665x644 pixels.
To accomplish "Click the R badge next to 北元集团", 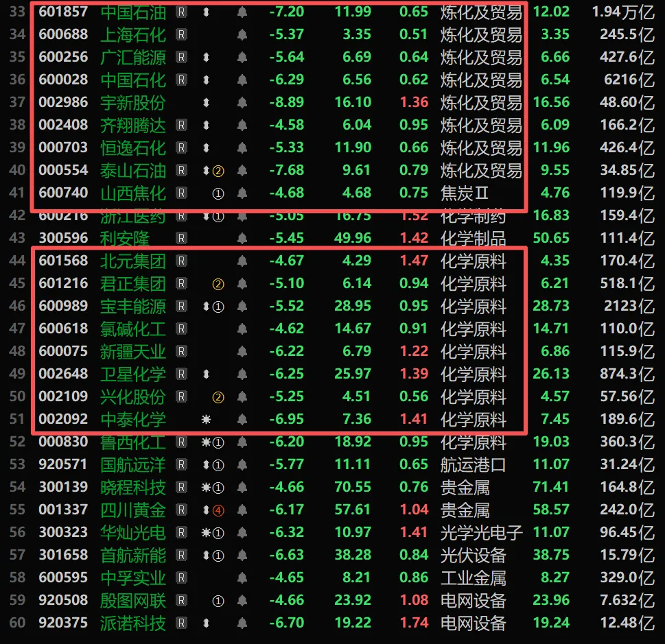I will point(181,261).
